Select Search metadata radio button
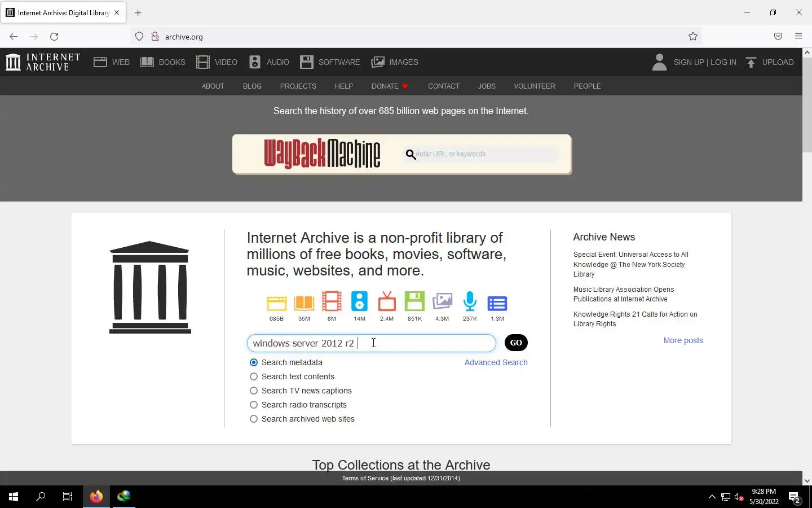Screen dimensions: 812x508 click(254, 362)
